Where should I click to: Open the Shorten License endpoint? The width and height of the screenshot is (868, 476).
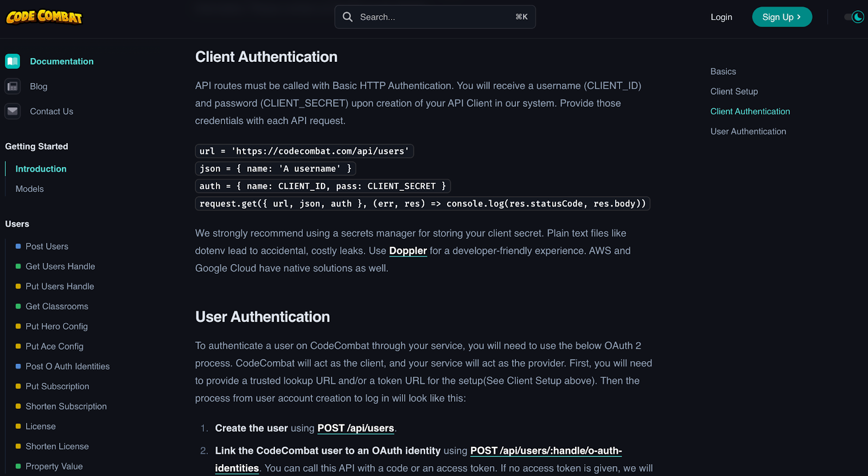[57, 446]
